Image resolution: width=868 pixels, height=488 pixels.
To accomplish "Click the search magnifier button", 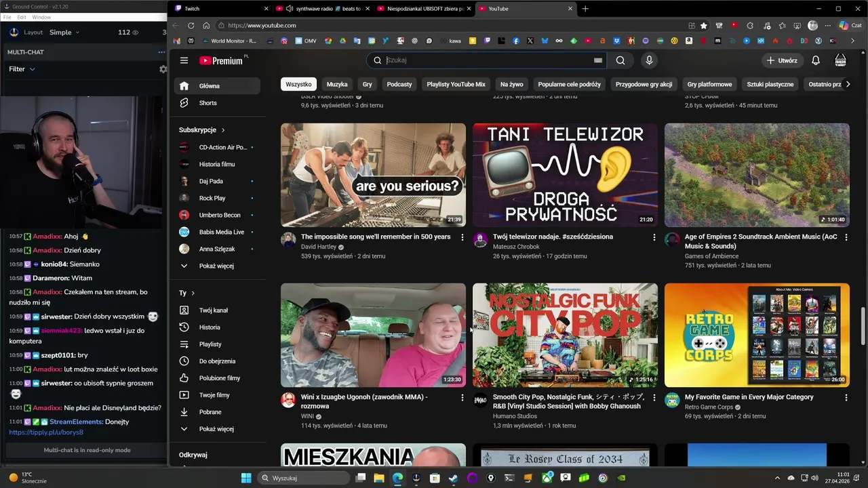I will coord(620,60).
